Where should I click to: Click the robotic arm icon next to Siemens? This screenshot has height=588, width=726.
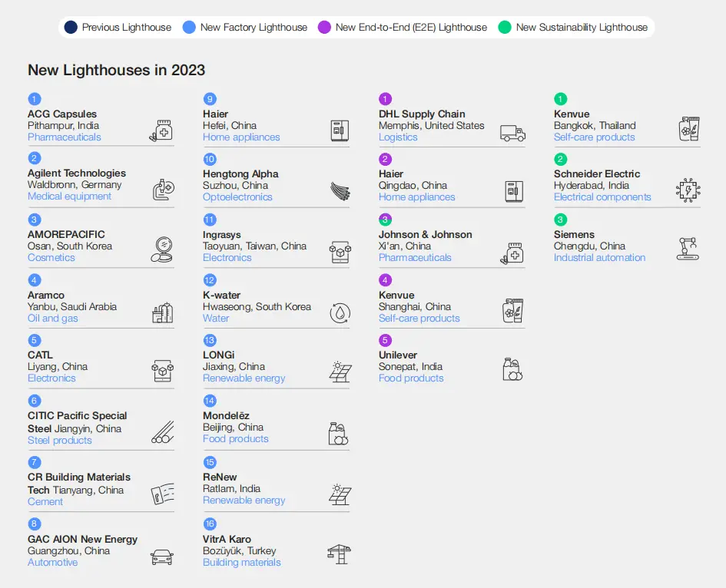pos(688,249)
